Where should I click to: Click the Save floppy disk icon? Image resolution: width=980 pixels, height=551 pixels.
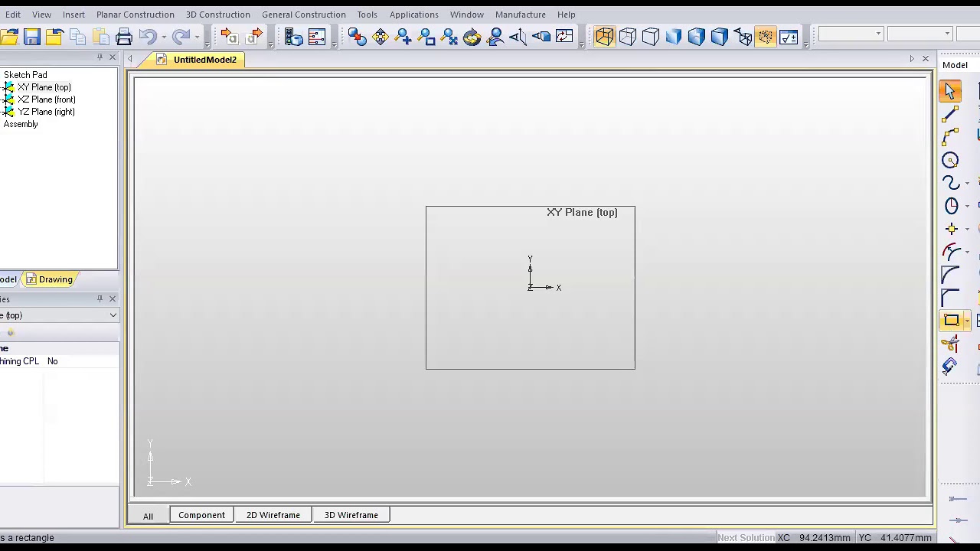(31, 37)
